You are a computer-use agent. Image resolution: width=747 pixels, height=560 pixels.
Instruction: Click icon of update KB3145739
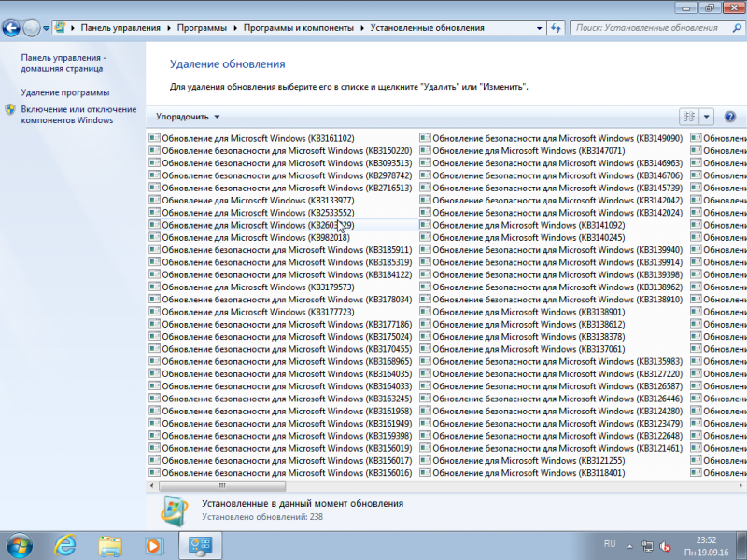[425, 188]
